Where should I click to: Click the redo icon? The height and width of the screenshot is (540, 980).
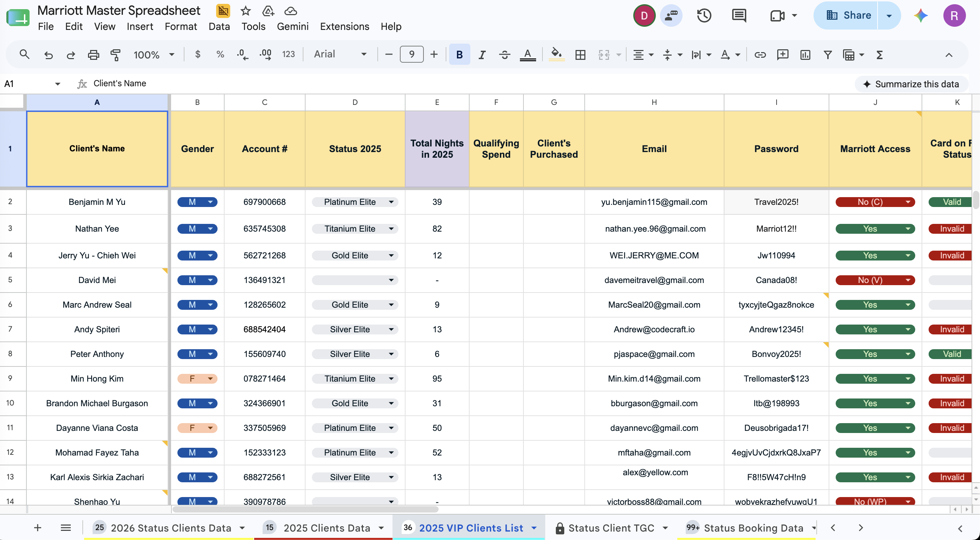click(x=71, y=55)
